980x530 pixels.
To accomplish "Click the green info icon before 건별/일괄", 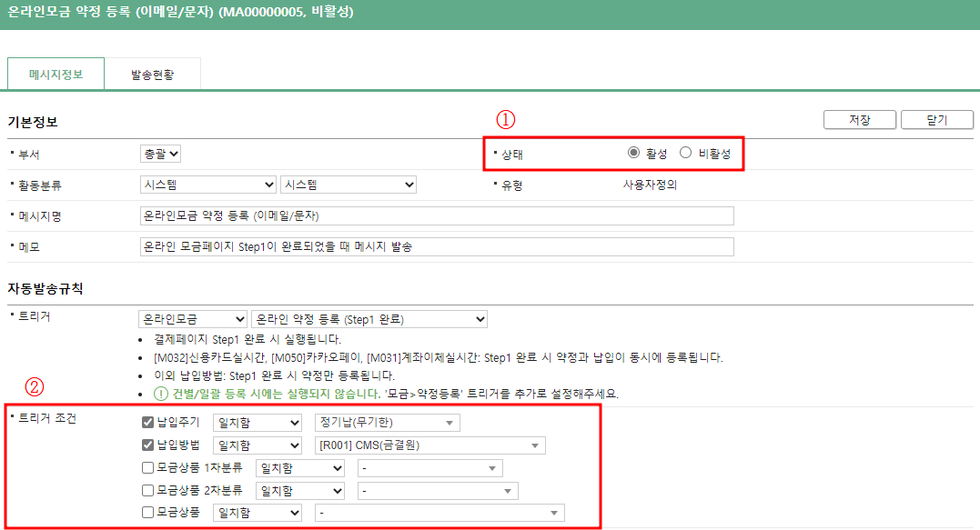I will click(x=161, y=394).
